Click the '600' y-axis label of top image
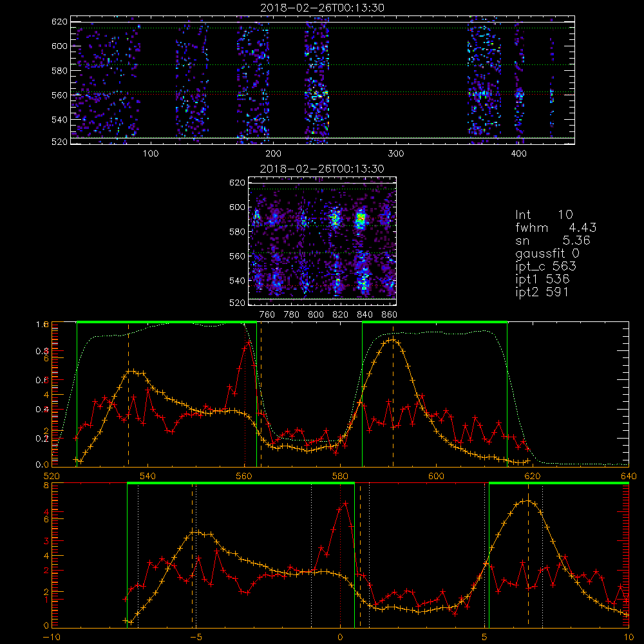Image resolution: width=644 pixels, height=644 pixels. pos(59,46)
